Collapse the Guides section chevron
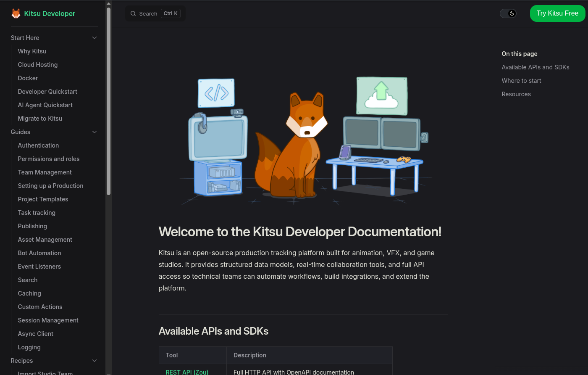 point(94,132)
